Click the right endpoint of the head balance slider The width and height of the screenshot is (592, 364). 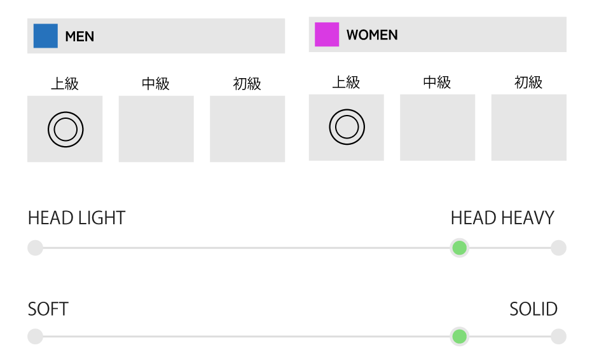558,248
